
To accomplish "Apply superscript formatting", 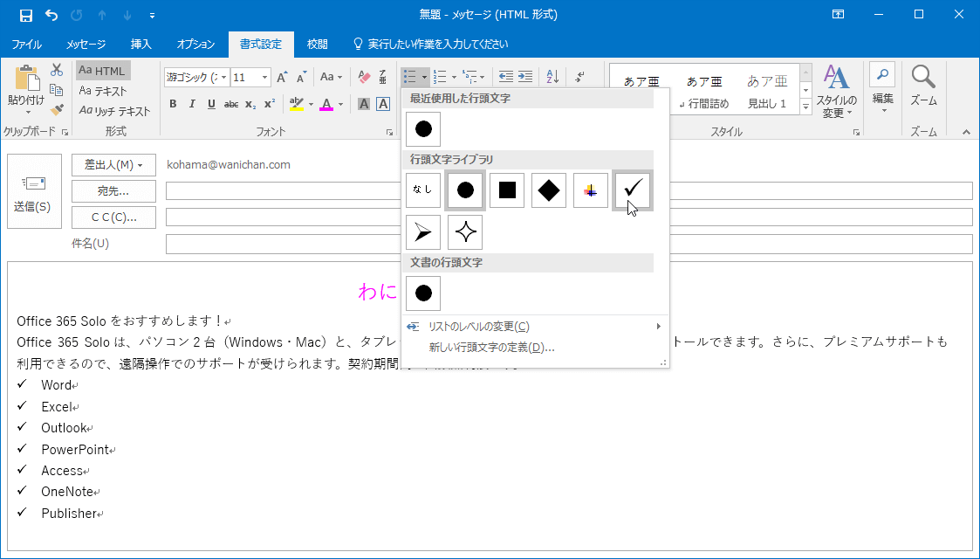I will pos(270,105).
